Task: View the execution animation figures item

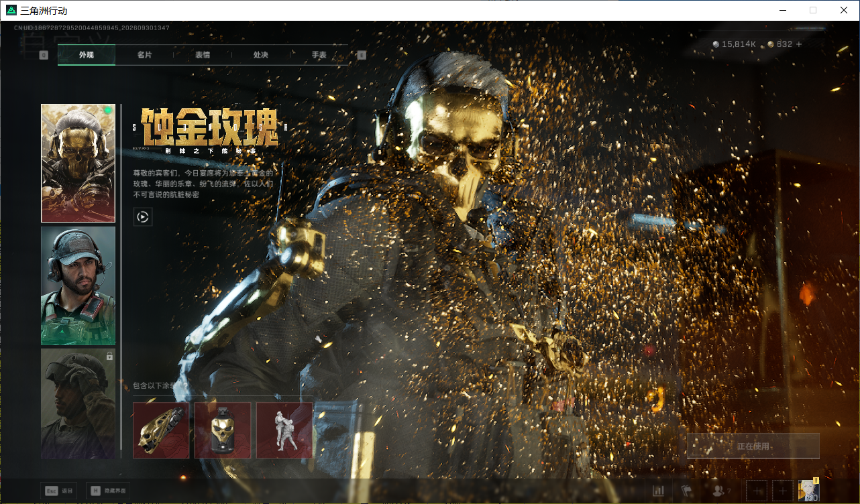Action: pos(284,430)
